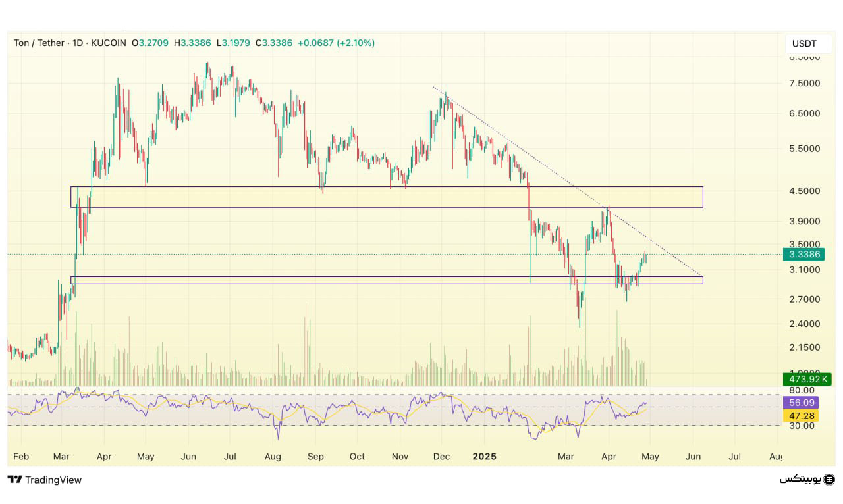Click the purple 56.09 RSI value label
This screenshot has height=504, width=843.
pos(802,403)
